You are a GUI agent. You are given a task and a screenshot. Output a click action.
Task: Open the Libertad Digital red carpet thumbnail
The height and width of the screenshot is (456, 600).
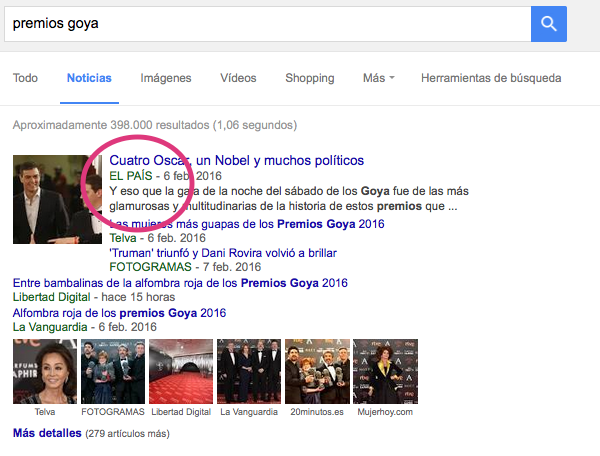pos(181,371)
